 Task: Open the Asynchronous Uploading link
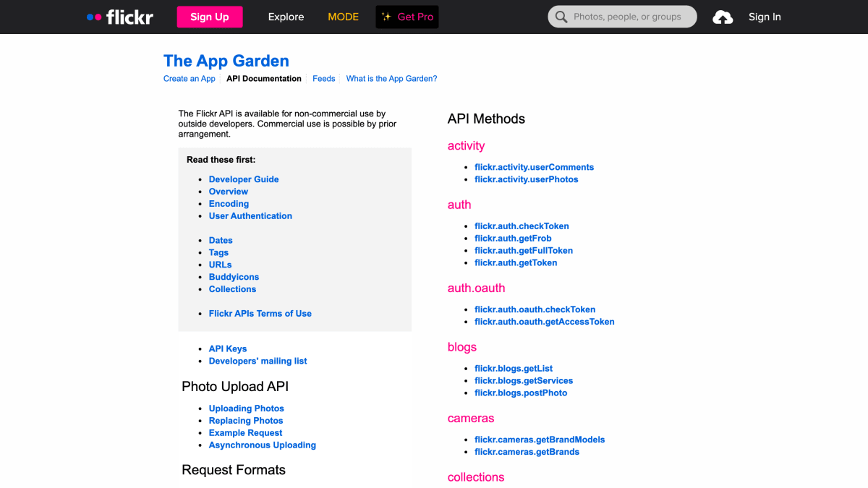pyautogui.click(x=263, y=445)
